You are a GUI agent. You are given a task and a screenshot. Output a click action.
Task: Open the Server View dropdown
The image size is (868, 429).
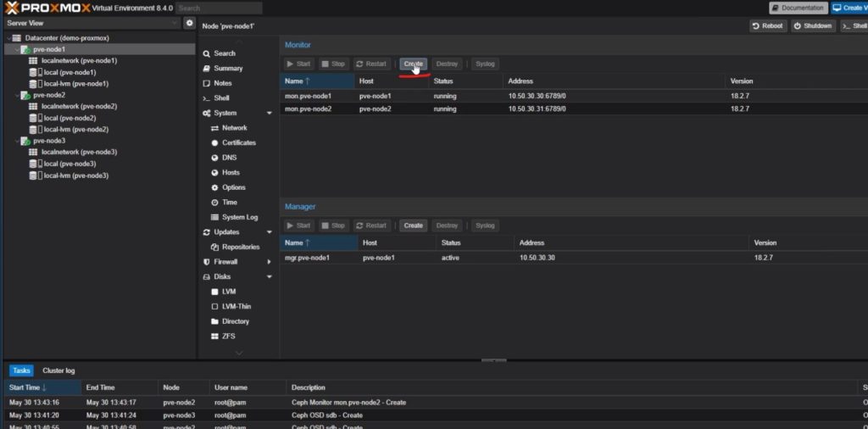[x=175, y=23]
